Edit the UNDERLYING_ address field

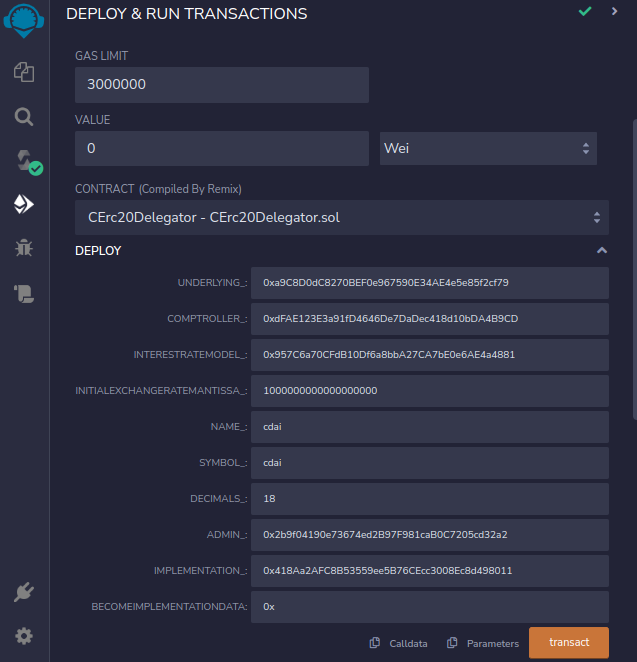(x=429, y=283)
